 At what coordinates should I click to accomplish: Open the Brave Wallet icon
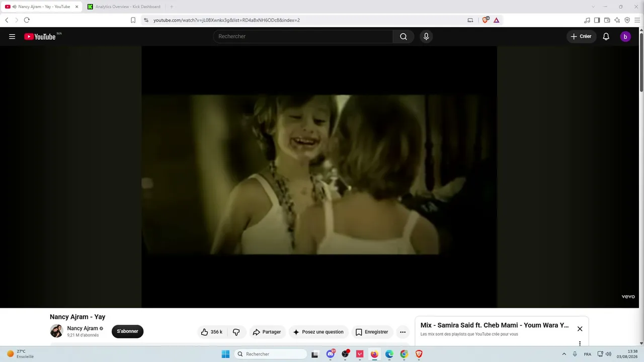tap(607, 20)
